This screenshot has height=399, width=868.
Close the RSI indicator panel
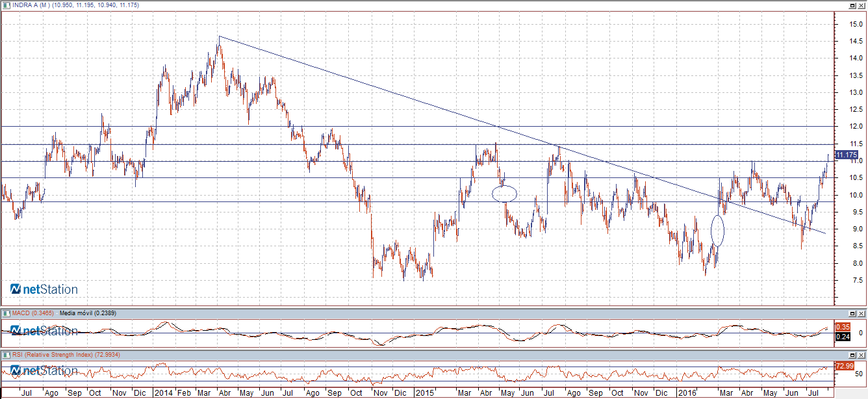click(x=861, y=355)
